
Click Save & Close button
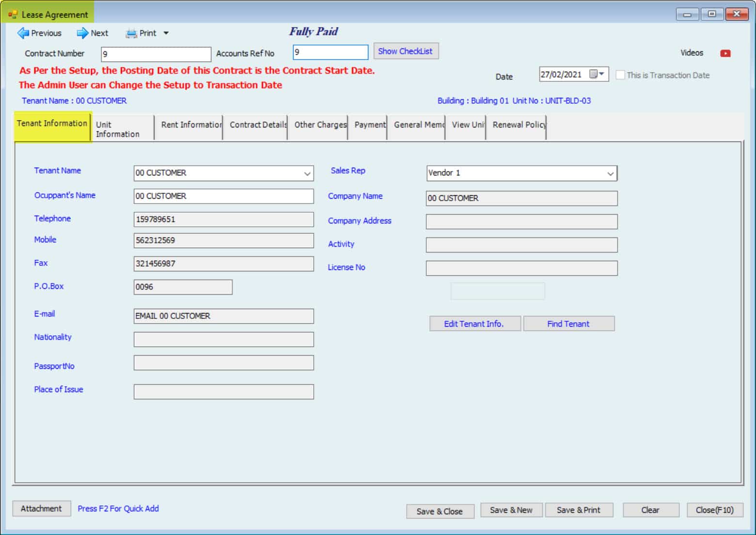point(440,511)
